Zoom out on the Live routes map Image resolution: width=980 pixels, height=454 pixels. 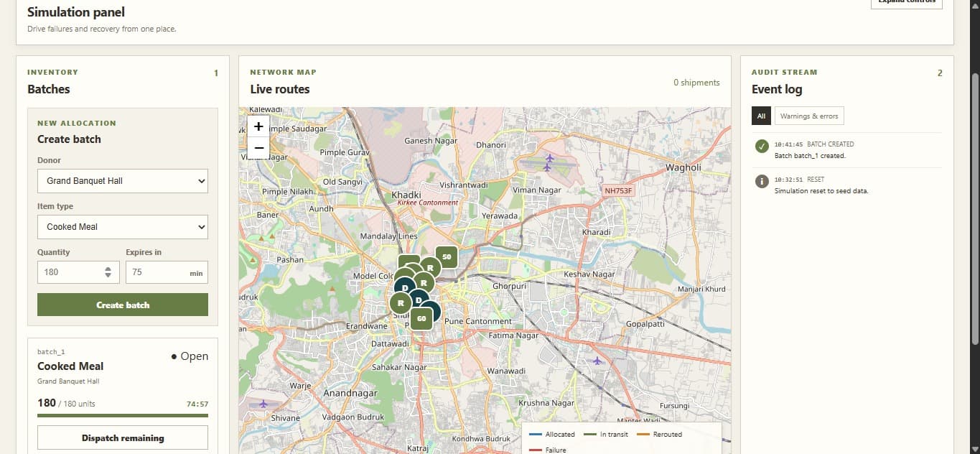click(x=259, y=148)
